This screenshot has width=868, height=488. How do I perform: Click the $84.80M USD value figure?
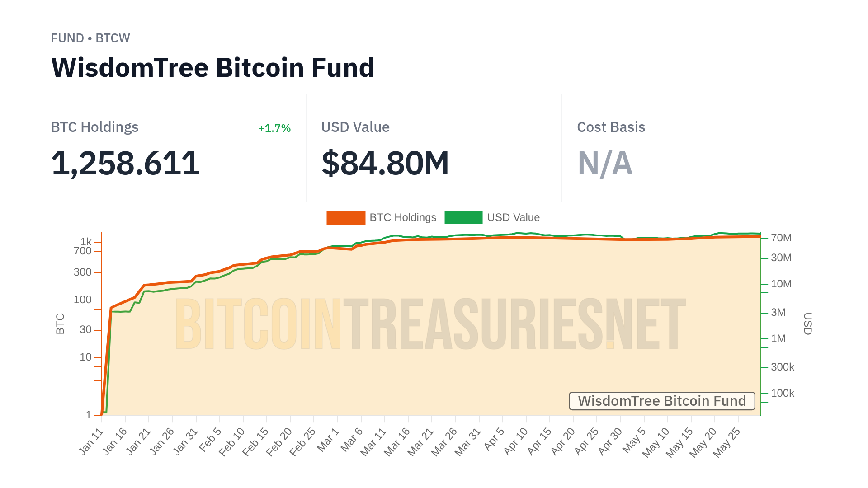385,163
